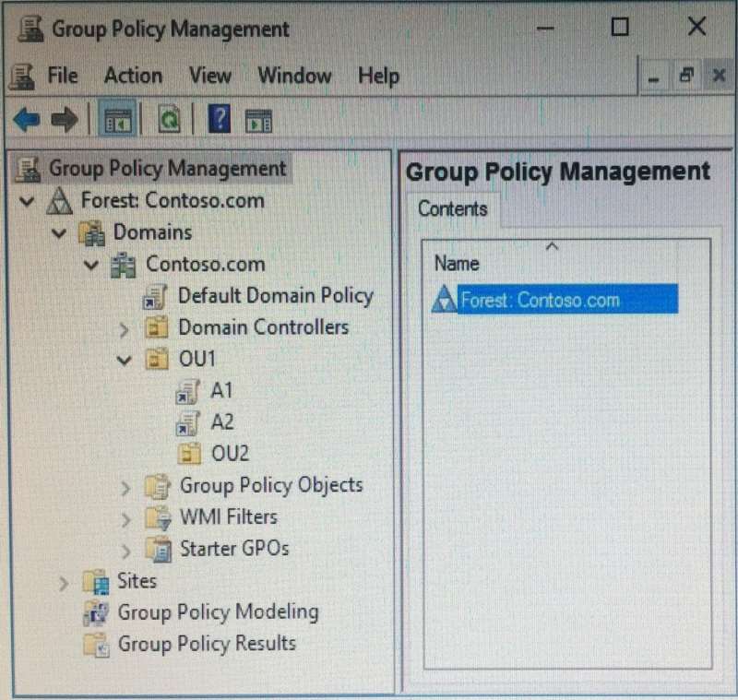Click the A2 GPO link icon
Image resolution: width=738 pixels, height=700 pixels.
(187, 423)
